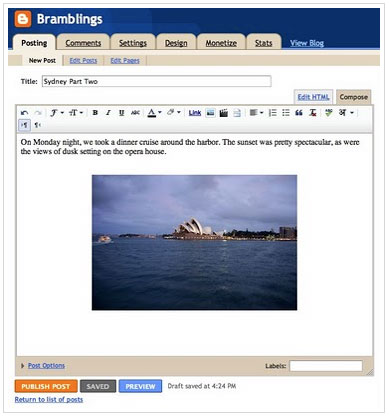
Task: Click the Sydney Opera House photo
Action: tap(194, 242)
